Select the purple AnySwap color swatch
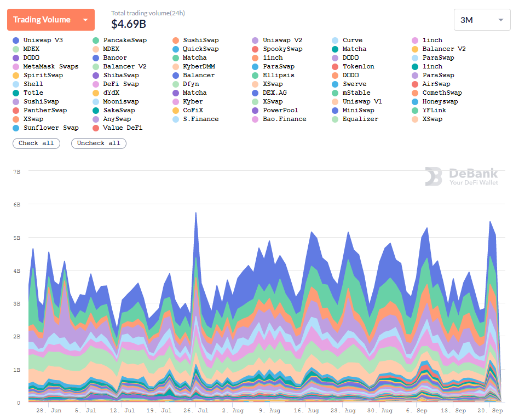 tap(96, 119)
